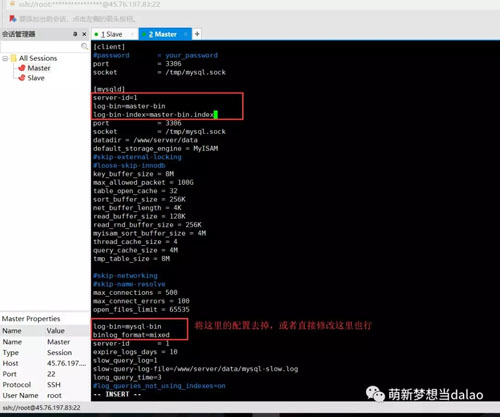Click the datadir line in terminal

click(145, 140)
